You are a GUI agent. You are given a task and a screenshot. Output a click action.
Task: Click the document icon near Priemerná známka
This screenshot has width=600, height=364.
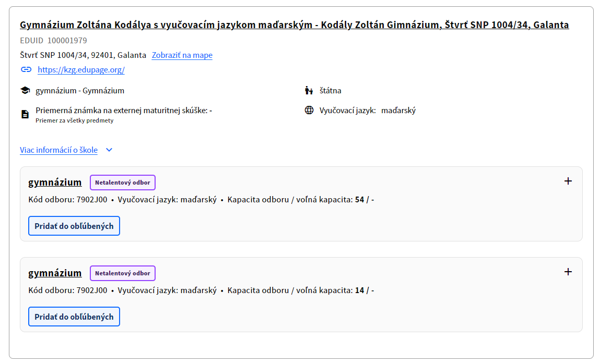(25, 113)
